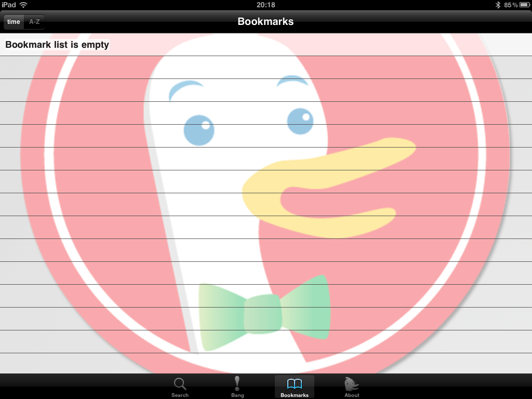This screenshot has width=532, height=399.
Task: Click the duck's yellow beak
Action: [332, 182]
